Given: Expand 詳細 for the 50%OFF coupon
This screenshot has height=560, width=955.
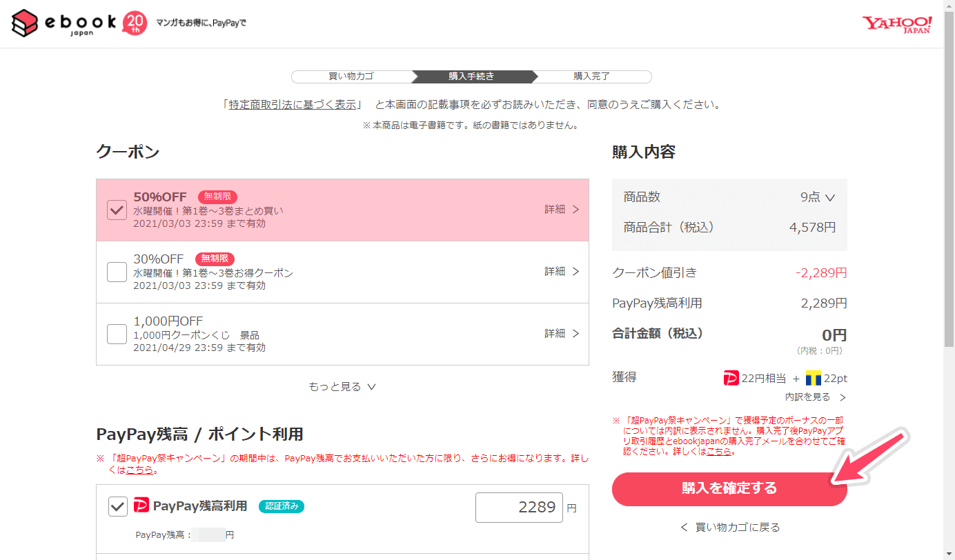Looking at the screenshot, I should (x=562, y=210).
